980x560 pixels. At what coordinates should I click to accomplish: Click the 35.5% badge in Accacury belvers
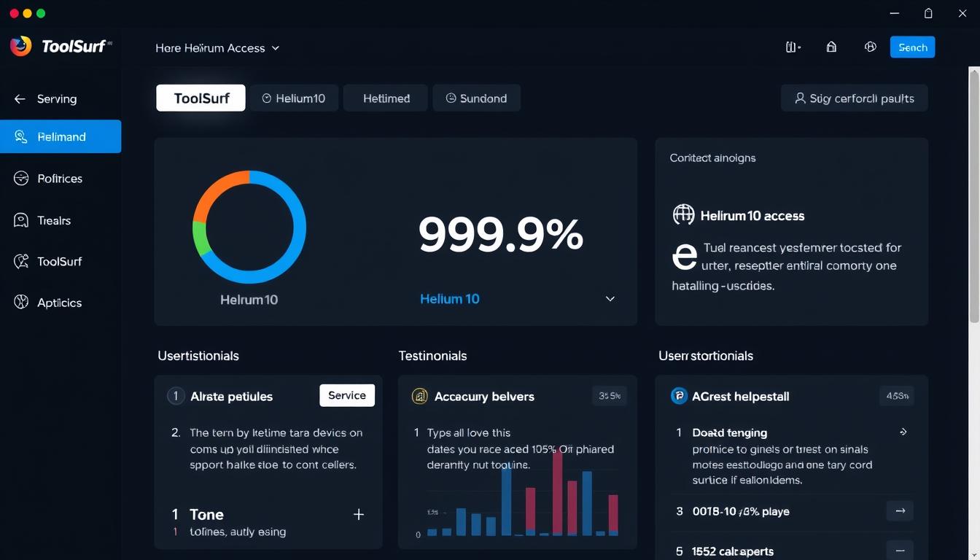point(610,396)
